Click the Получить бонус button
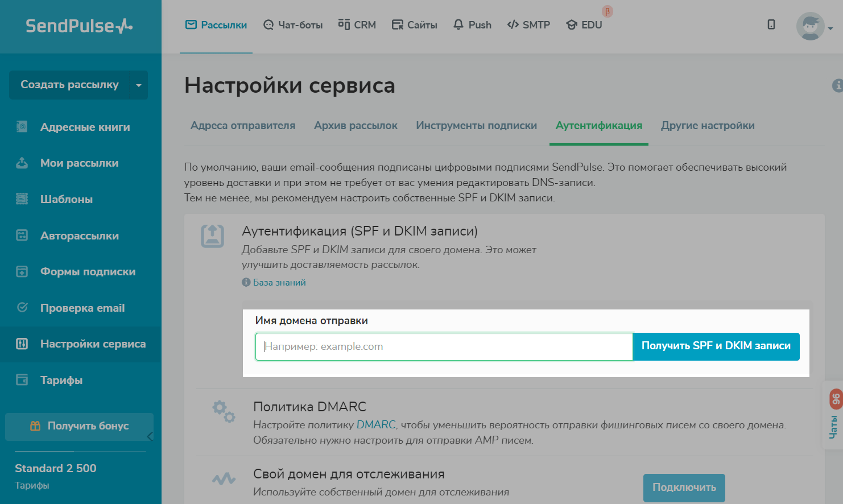 (79, 426)
